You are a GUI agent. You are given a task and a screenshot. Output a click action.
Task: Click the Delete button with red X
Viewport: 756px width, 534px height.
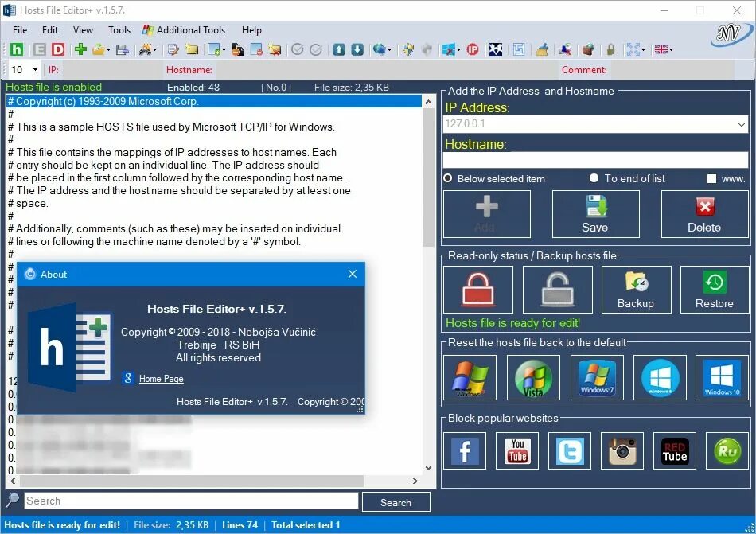(x=705, y=214)
